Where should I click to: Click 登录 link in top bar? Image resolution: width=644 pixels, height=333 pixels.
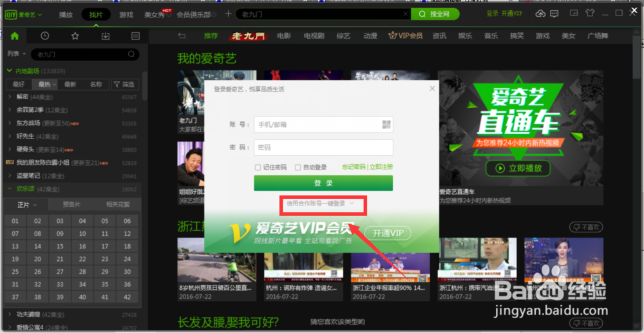[493, 14]
